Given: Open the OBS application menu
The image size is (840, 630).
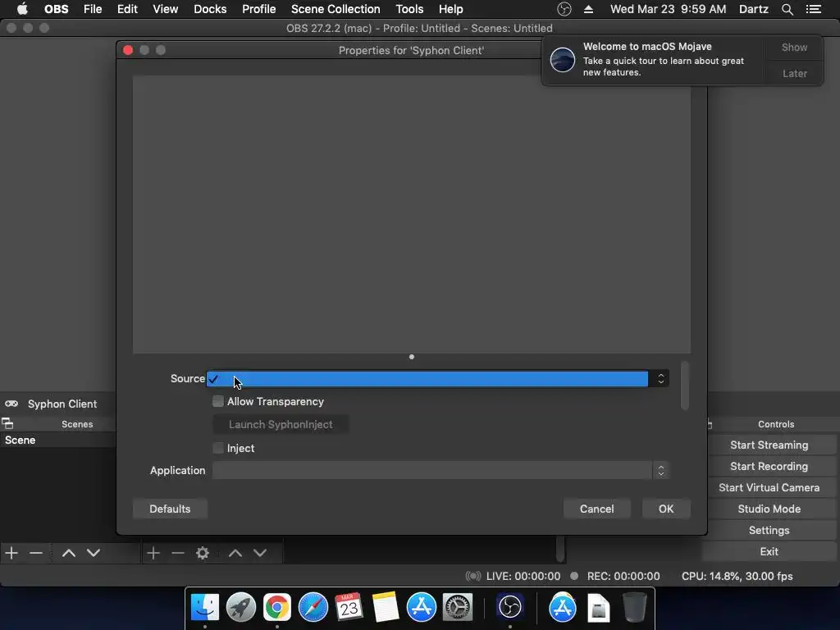Looking at the screenshot, I should point(57,9).
